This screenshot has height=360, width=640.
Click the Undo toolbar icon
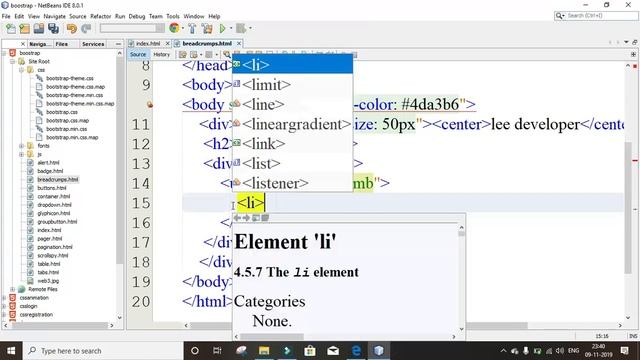72,29
